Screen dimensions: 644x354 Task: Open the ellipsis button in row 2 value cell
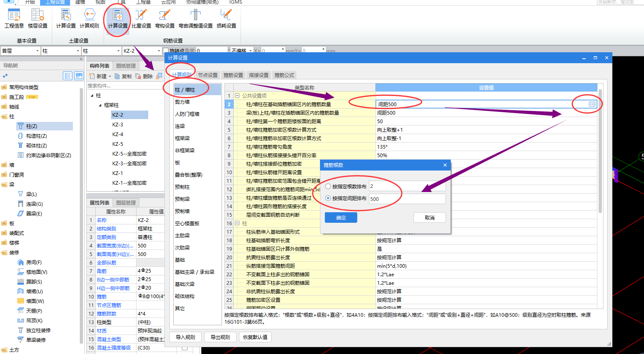point(592,104)
